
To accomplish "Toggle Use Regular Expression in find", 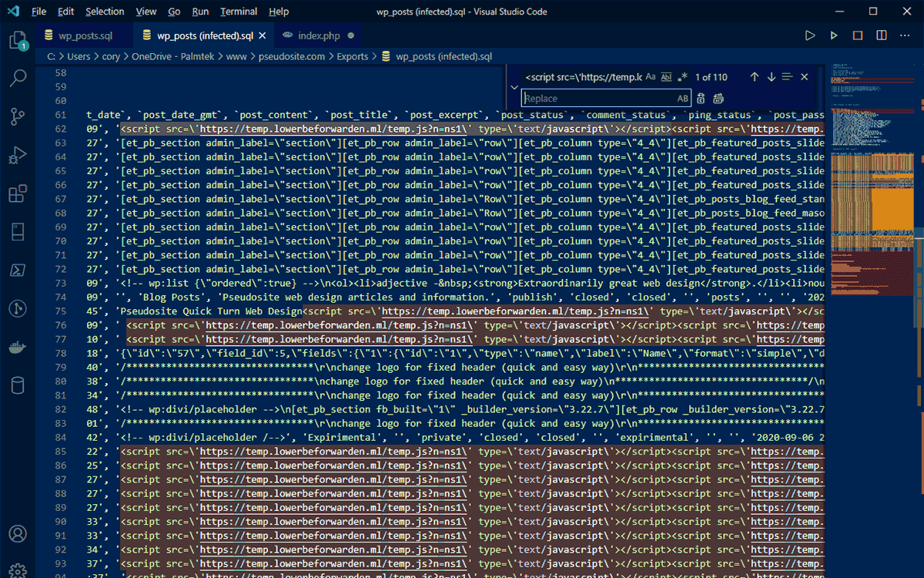I will point(682,77).
